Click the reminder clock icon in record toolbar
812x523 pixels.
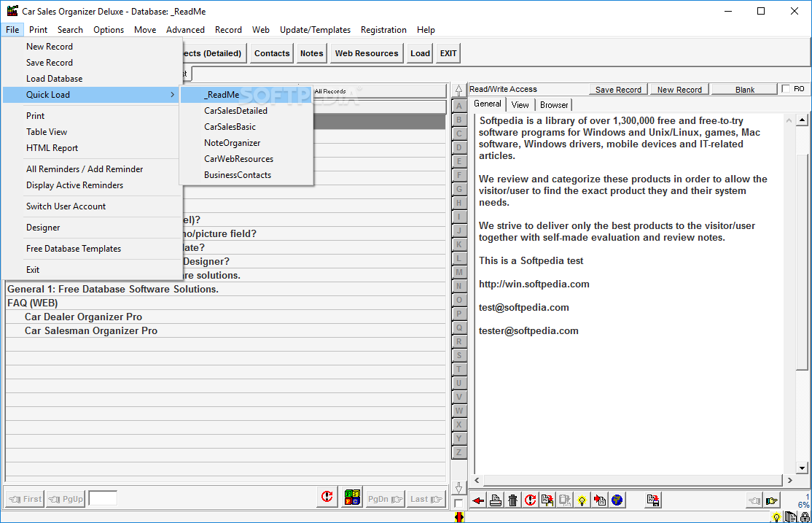click(x=531, y=500)
